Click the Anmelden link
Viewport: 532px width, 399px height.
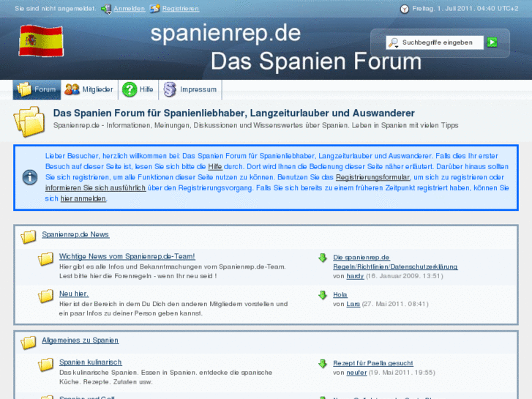(130, 9)
